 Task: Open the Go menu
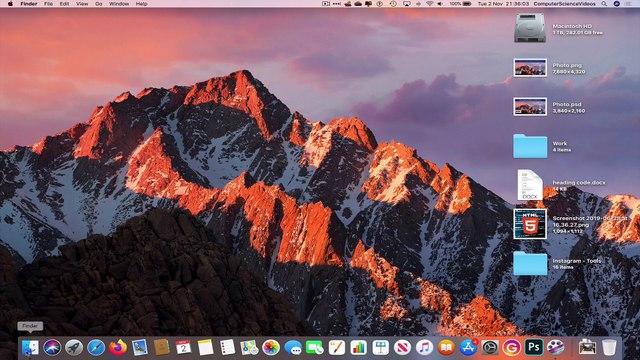(99, 4)
